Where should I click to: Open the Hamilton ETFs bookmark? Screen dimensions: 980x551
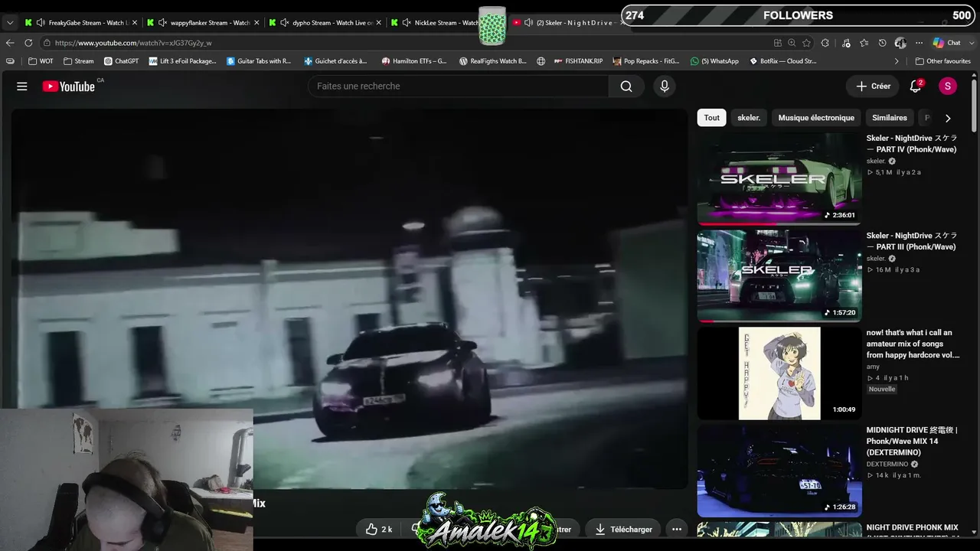pyautogui.click(x=414, y=61)
